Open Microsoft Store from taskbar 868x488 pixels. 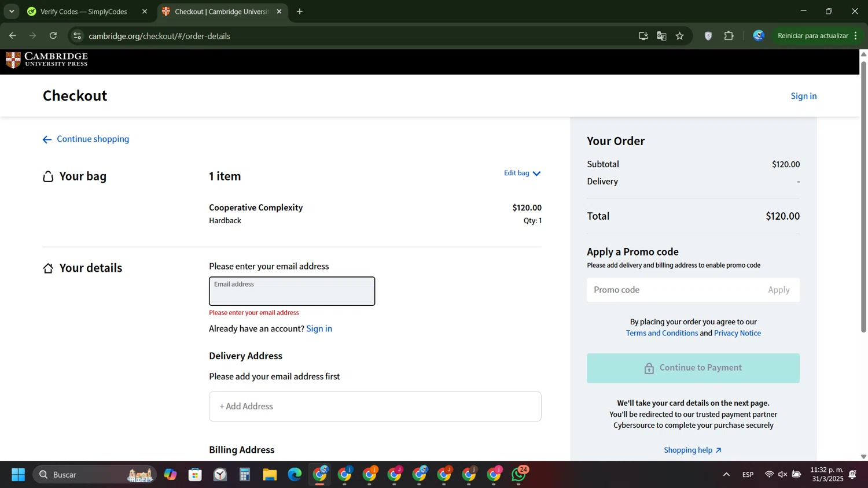(195, 475)
